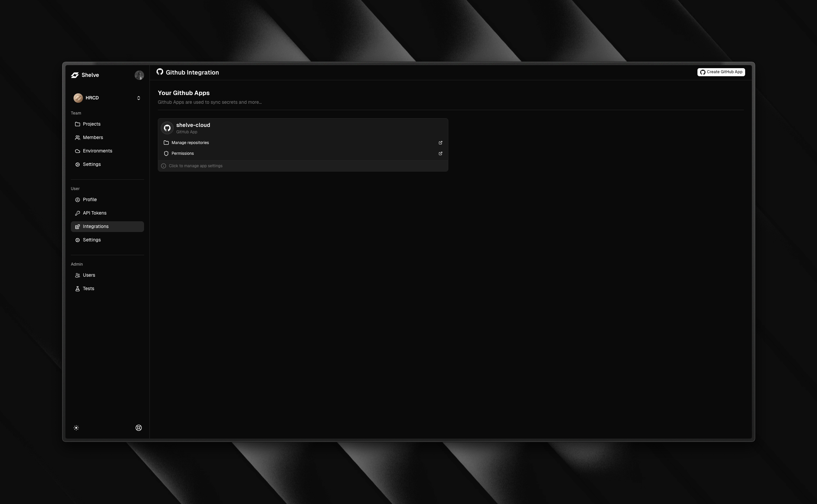Click the GitHub Integration header icon
817x504 pixels.
[161, 72]
